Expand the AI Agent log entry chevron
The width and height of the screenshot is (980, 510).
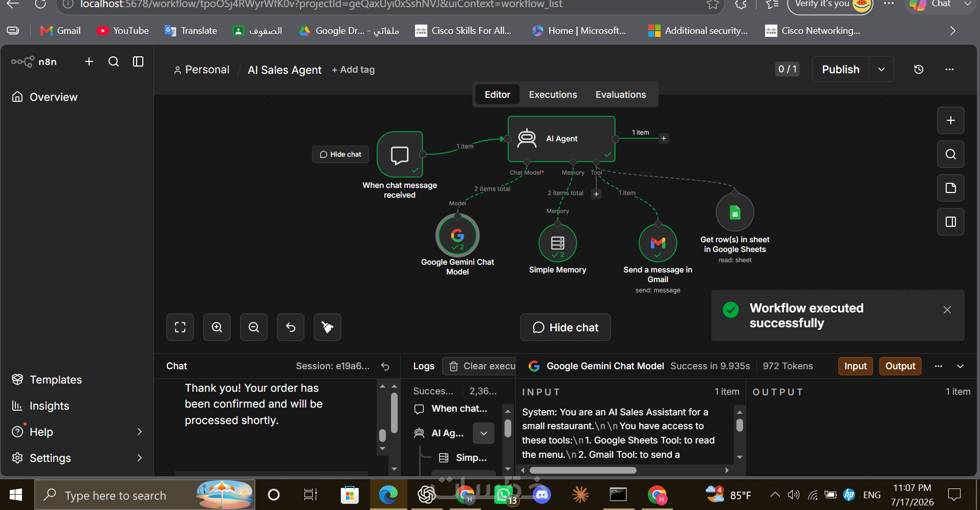click(484, 433)
